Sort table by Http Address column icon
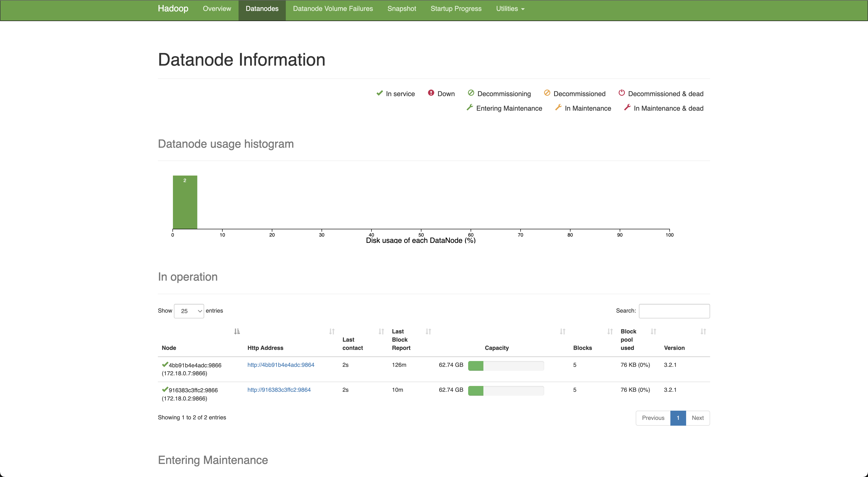 tap(332, 331)
